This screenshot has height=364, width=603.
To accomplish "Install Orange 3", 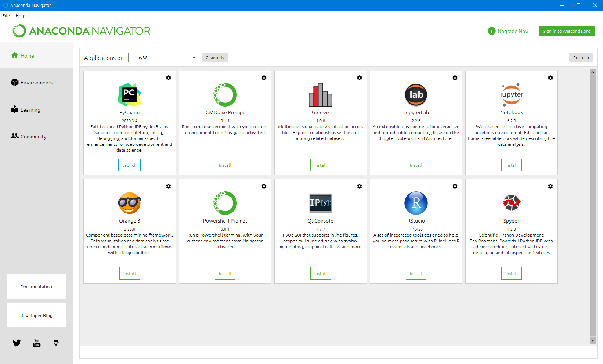I will (130, 273).
